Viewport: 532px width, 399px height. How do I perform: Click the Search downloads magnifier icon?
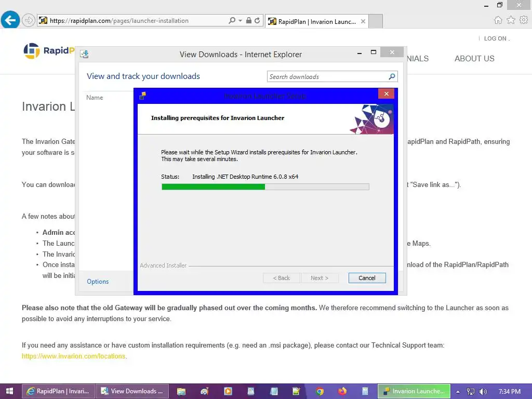click(x=392, y=77)
